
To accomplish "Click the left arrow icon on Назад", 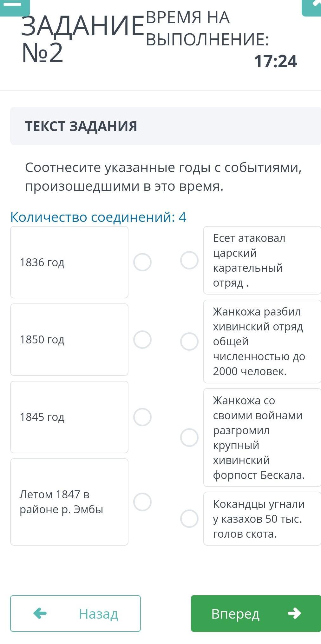I will (x=40, y=613).
